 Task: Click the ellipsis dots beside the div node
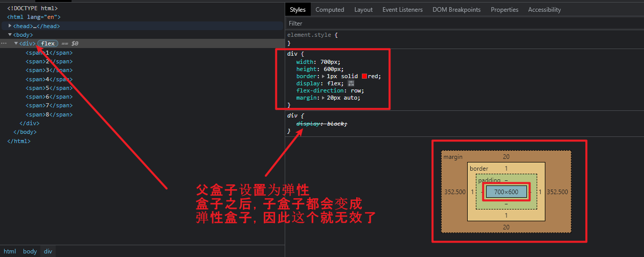[x=4, y=44]
